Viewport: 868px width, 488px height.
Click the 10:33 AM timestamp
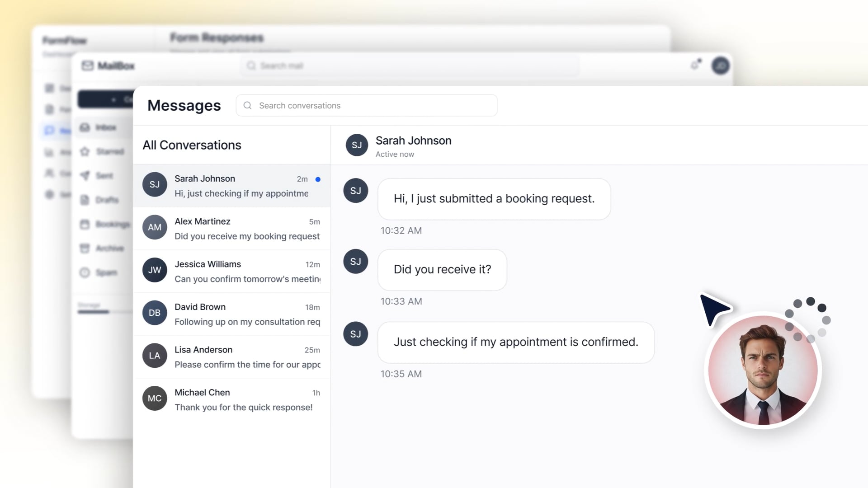click(401, 301)
